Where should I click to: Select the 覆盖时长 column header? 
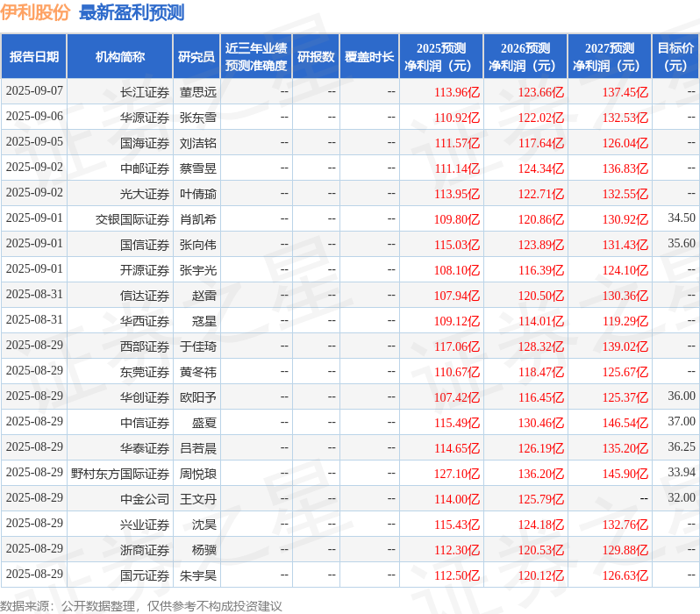(x=369, y=57)
